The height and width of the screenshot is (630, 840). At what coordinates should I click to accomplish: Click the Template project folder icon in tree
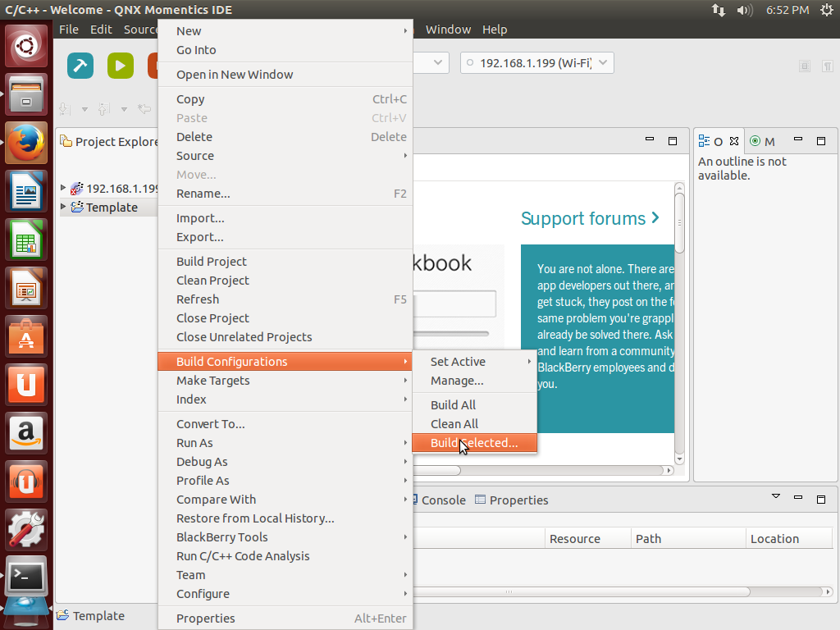pos(77,207)
